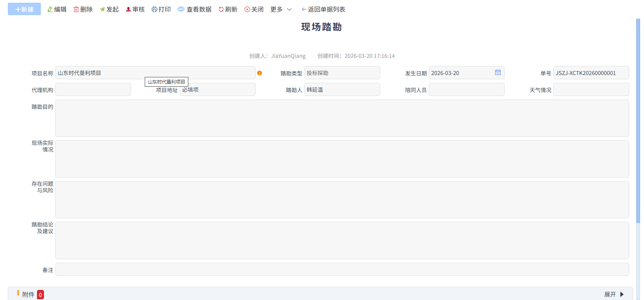Click the 编辑 edit pencil icon

coord(50,9)
